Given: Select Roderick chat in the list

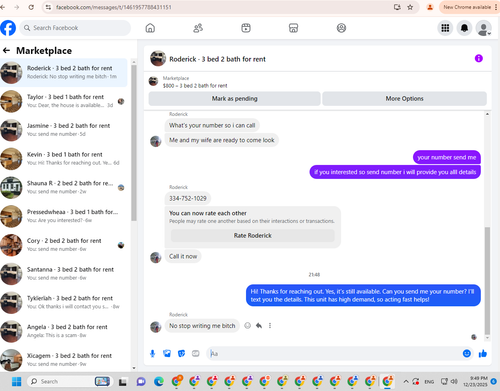Looking at the screenshot, I should click(x=64, y=72).
